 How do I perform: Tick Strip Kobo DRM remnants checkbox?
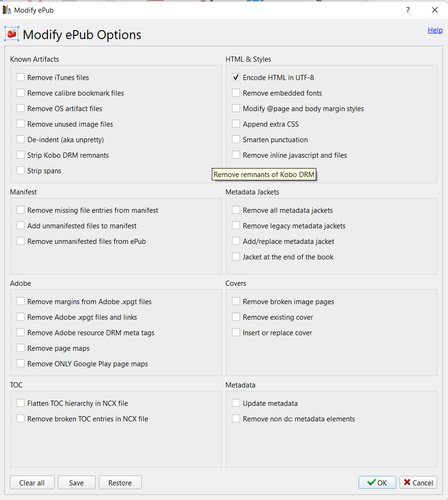(x=21, y=155)
